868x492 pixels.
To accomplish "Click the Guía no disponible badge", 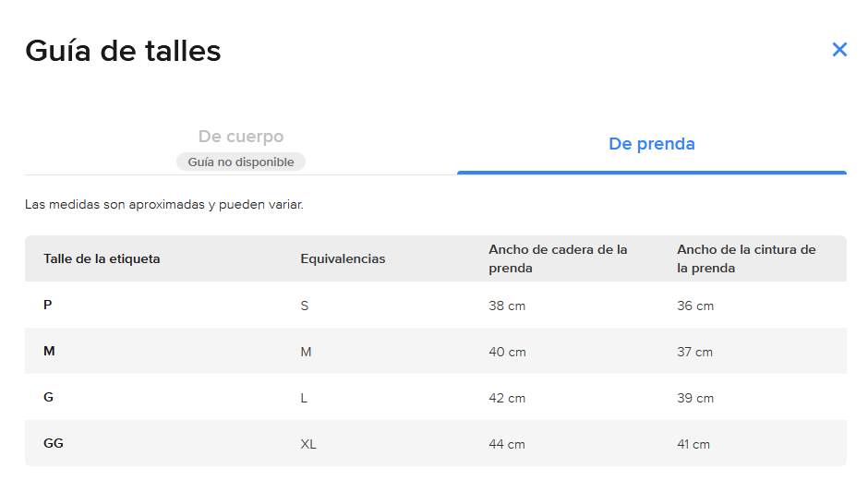I will pos(241,162).
